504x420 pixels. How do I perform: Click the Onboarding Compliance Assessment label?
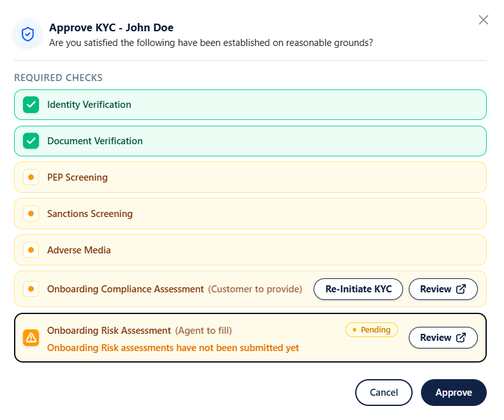[125, 289]
